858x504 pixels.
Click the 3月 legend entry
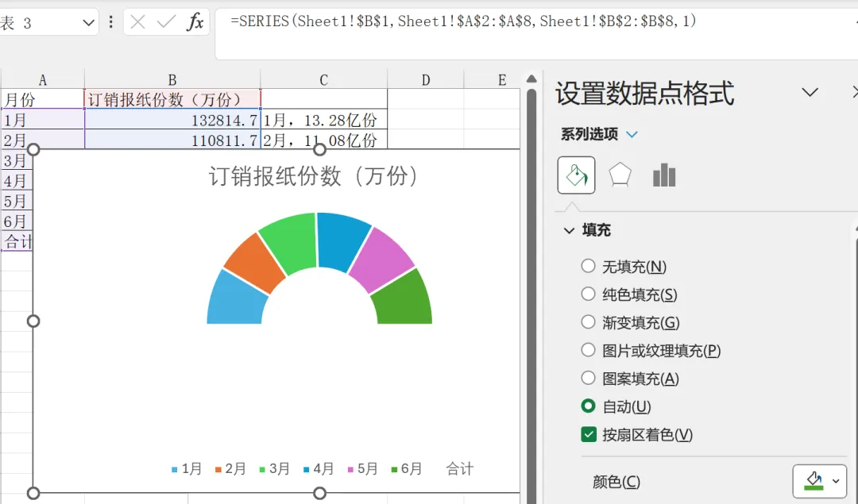tap(275, 468)
